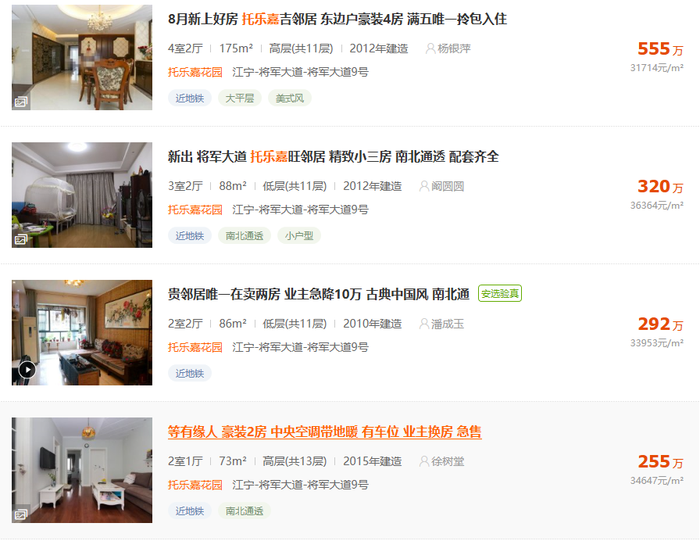Image resolution: width=700 pixels, height=541 pixels.
Task: Open listing titled 8月新上好房 托乐嘉吉邻居
Action: coord(337,19)
